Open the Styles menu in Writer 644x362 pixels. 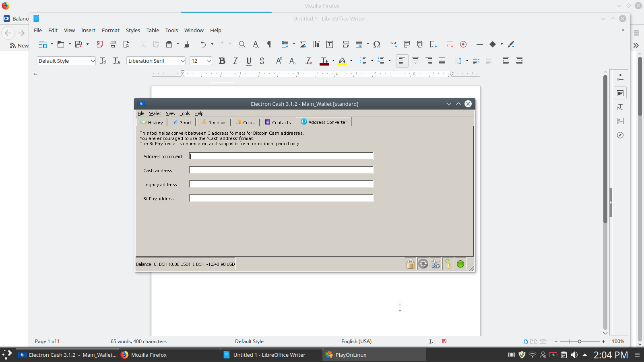coord(133,30)
